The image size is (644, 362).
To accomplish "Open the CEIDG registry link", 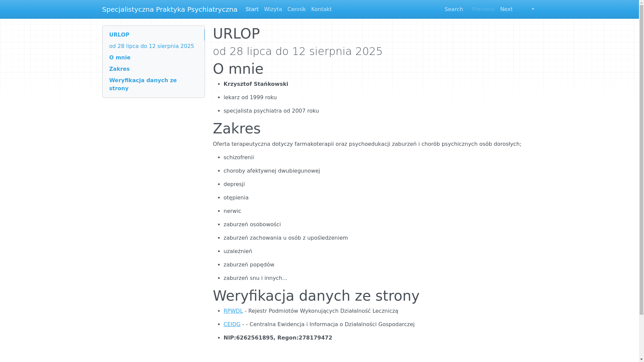I will click(x=232, y=324).
